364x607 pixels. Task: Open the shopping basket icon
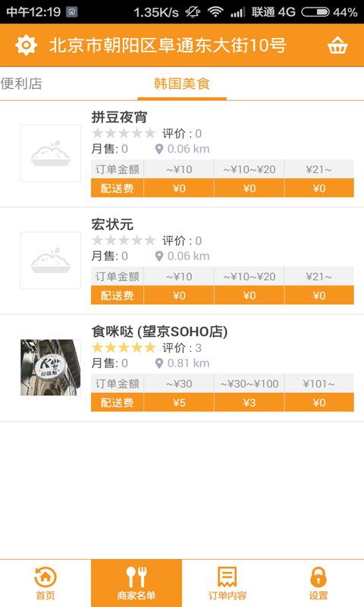337,46
